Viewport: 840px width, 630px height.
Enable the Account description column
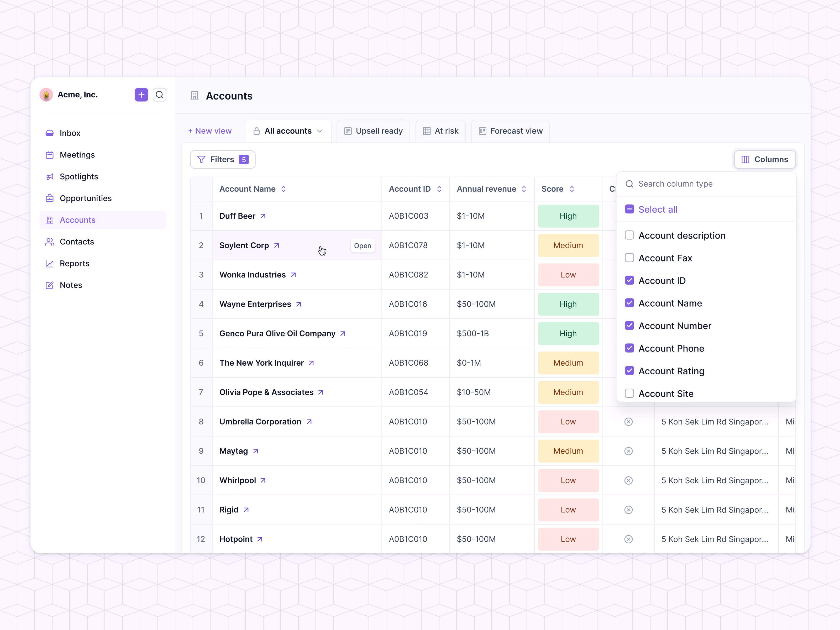pyautogui.click(x=629, y=235)
